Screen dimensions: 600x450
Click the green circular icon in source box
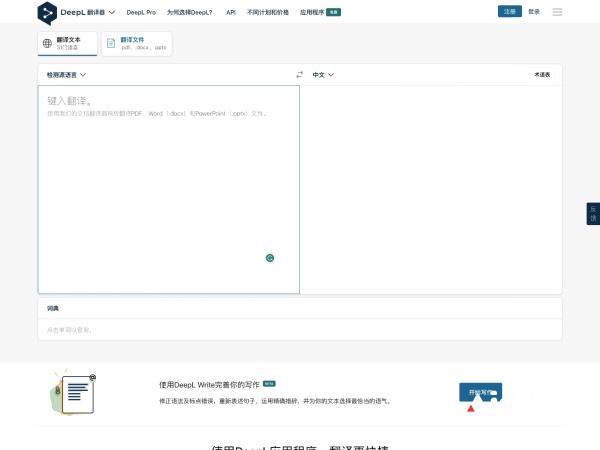270,258
